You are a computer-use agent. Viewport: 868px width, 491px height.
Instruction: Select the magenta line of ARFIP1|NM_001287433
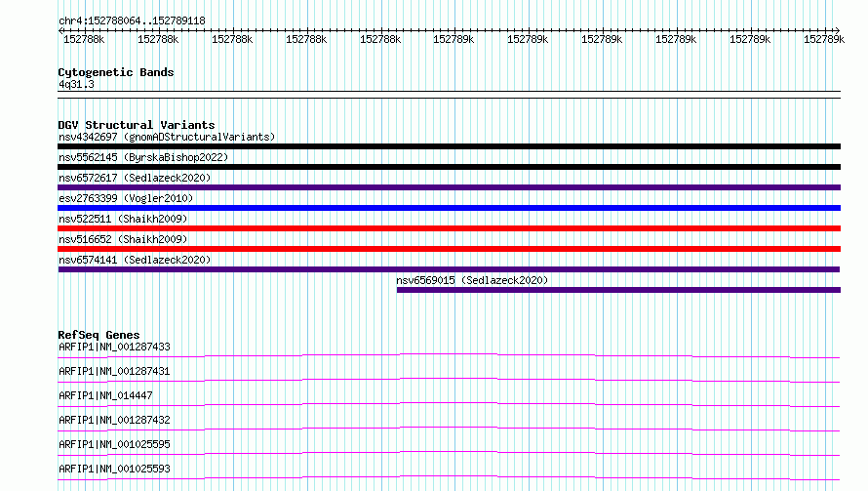coord(449,355)
